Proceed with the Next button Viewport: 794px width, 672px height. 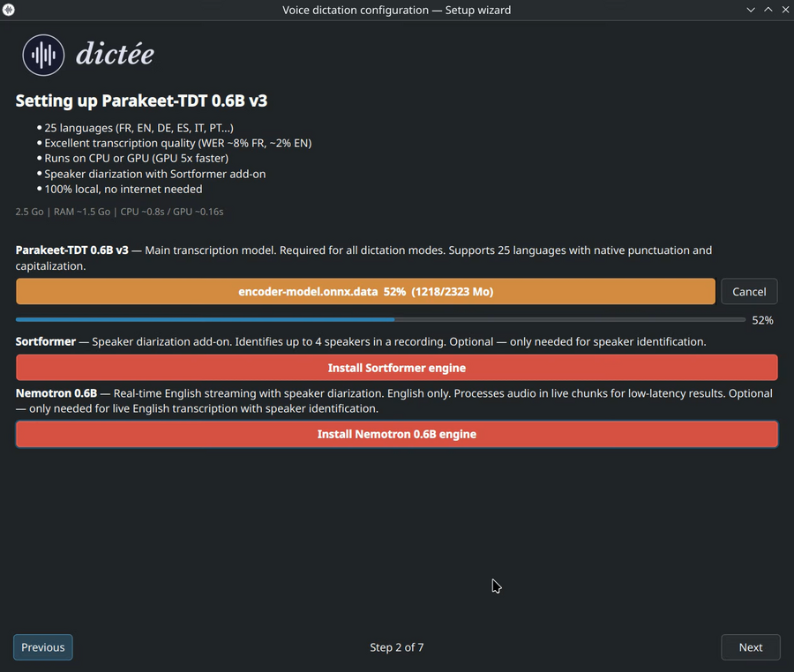pos(751,647)
